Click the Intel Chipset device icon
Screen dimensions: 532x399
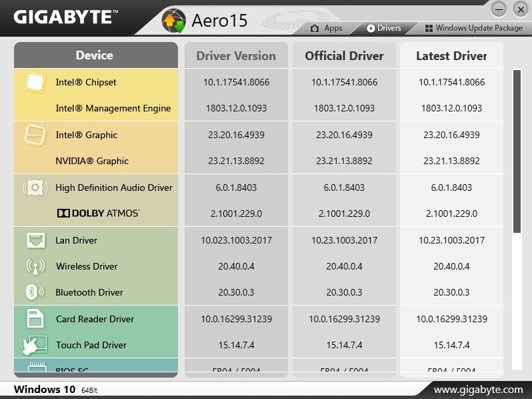coord(34,83)
